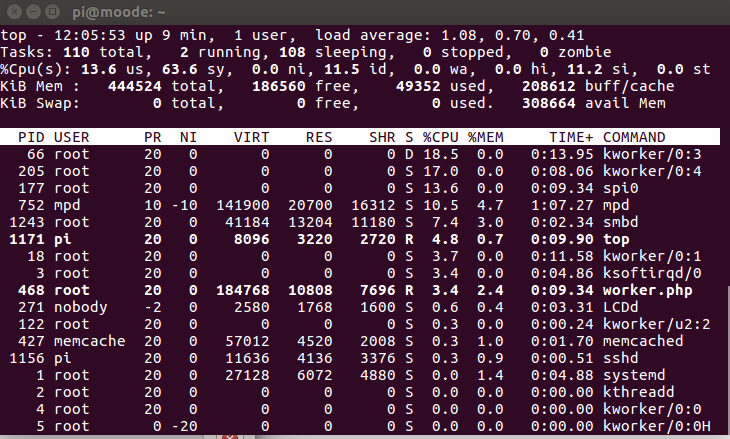Viewport: 730px width, 439px height.
Task: Click the kworker/0:4 command entry
Action: (x=652, y=171)
